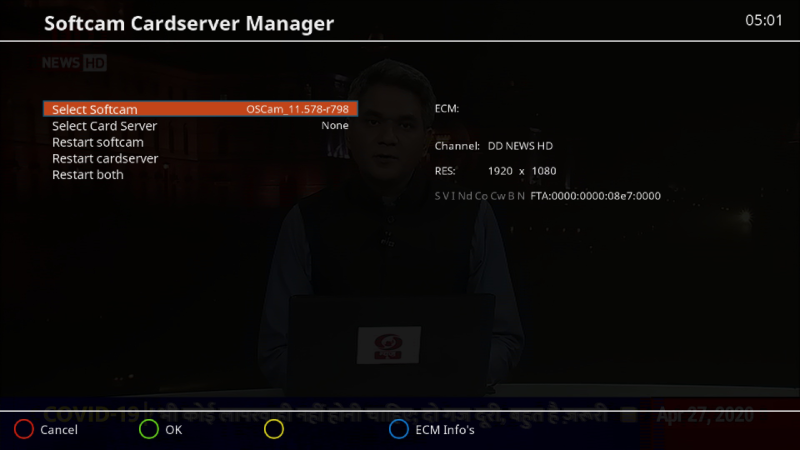Image resolution: width=800 pixels, height=450 pixels.
Task: Change the None card server value
Action: click(335, 126)
